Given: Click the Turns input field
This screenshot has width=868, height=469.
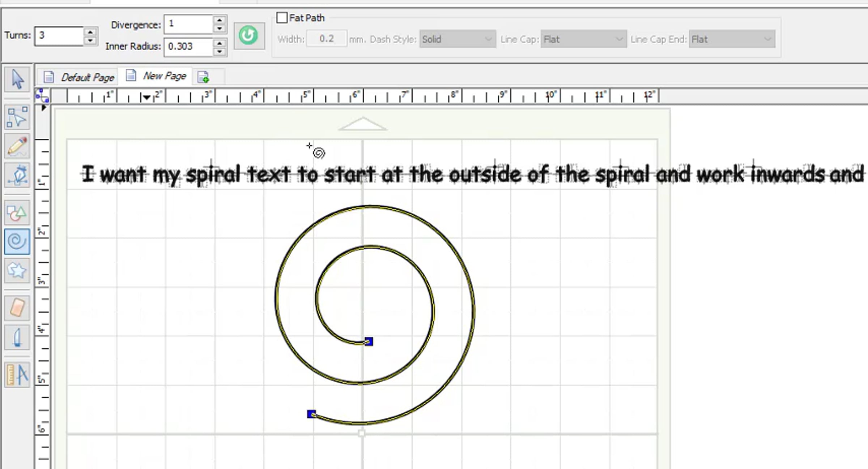Looking at the screenshot, I should 60,36.
